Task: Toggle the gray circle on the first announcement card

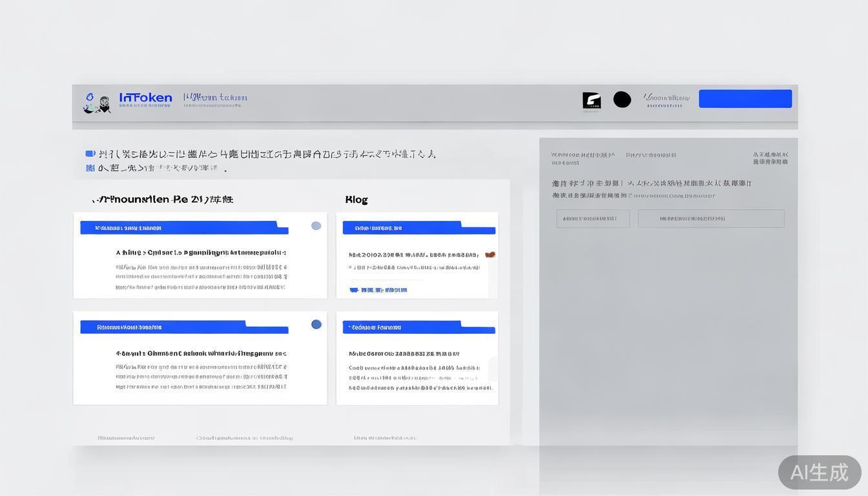Action: 316,225
